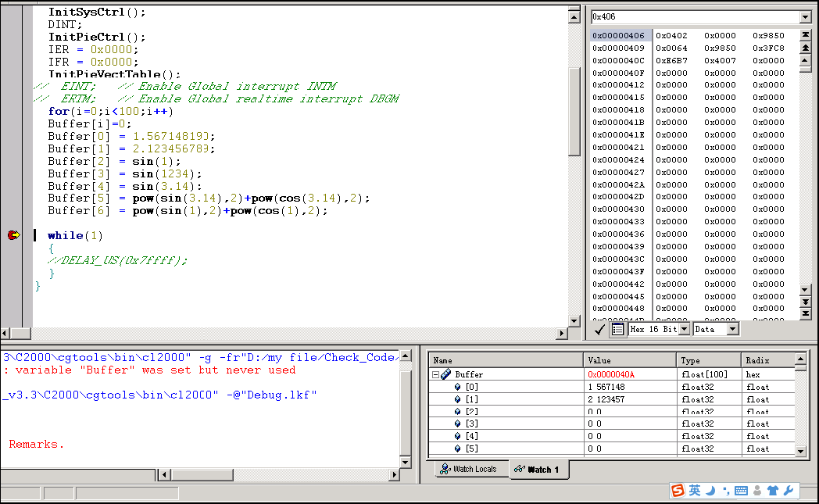Click the InitSysCtrl(); code line
Screen dimensions: 819x504
(x=97, y=12)
